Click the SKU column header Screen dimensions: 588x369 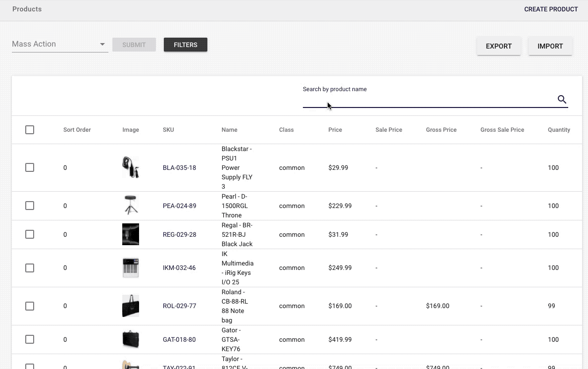(168, 130)
